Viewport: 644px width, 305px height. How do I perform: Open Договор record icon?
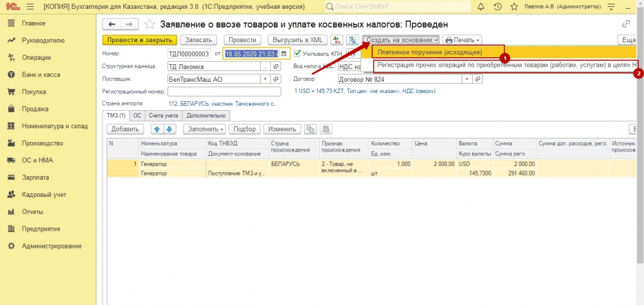[x=478, y=79]
